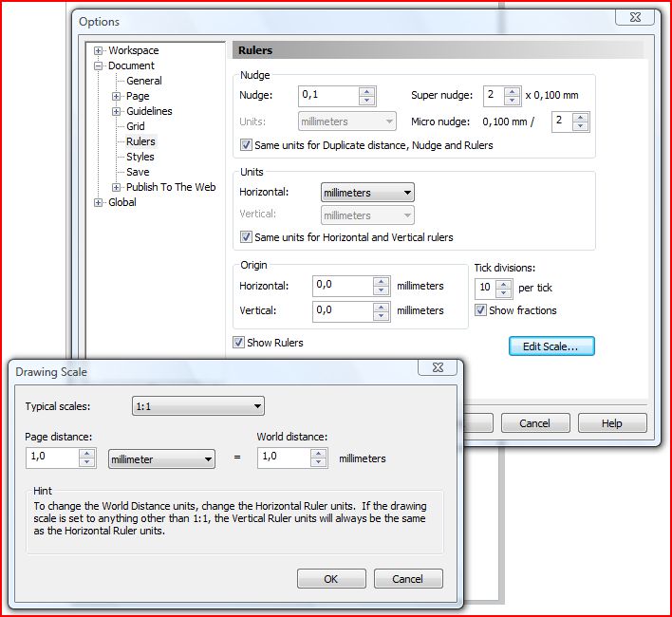Screen dimensions: 672x617
Task: Decrease Super nudge with down arrow
Action: (x=513, y=101)
